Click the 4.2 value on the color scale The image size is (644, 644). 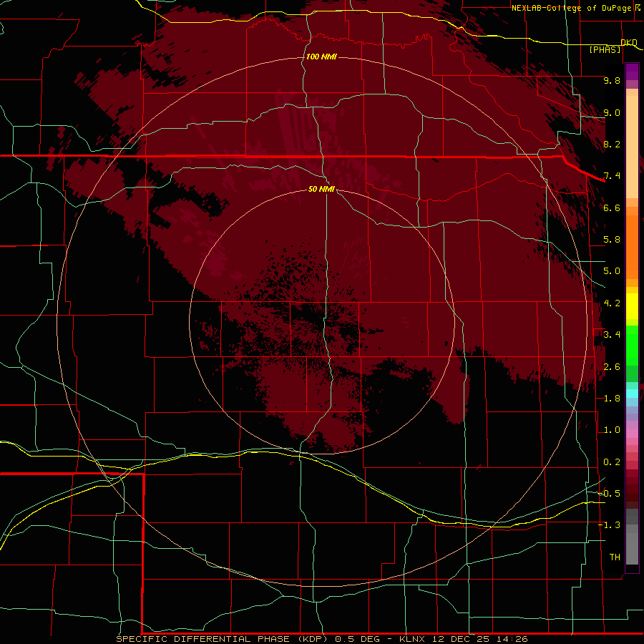coord(612,303)
